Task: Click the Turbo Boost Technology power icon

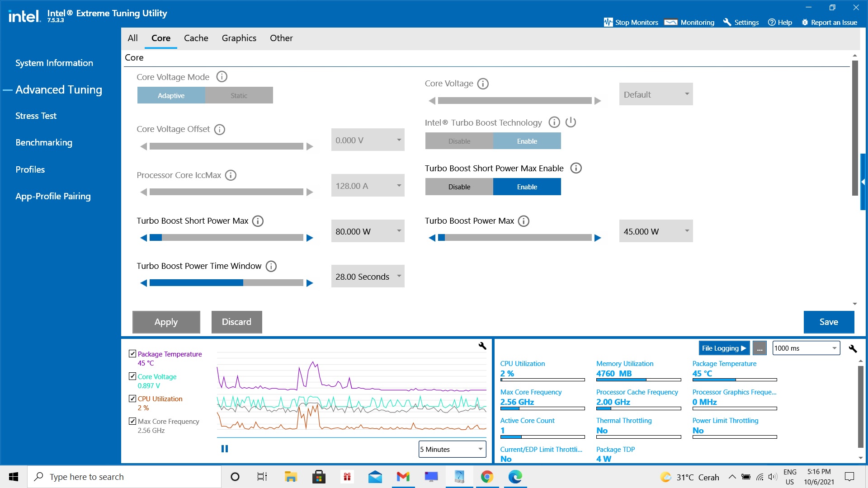Action: click(571, 122)
